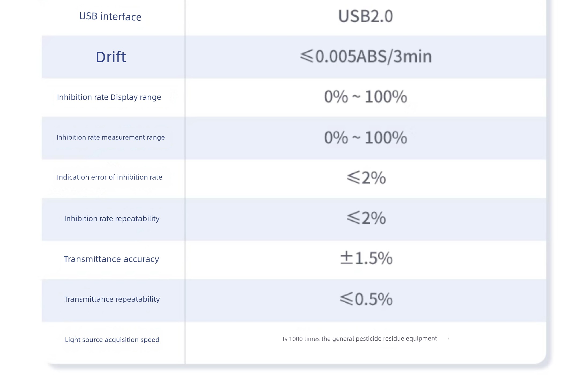
Task: Select the USB2.0 value cell
Action: pyautogui.click(x=365, y=16)
